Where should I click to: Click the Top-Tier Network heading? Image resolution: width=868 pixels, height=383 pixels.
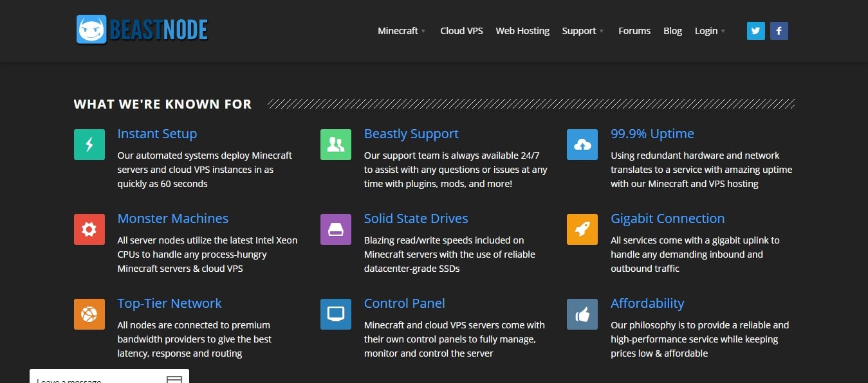coord(169,303)
